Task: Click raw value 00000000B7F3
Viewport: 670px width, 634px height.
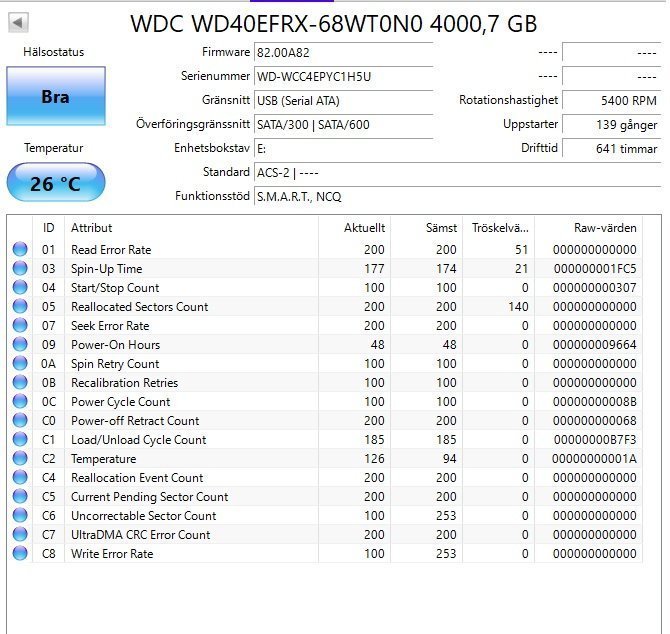Action: tap(595, 440)
